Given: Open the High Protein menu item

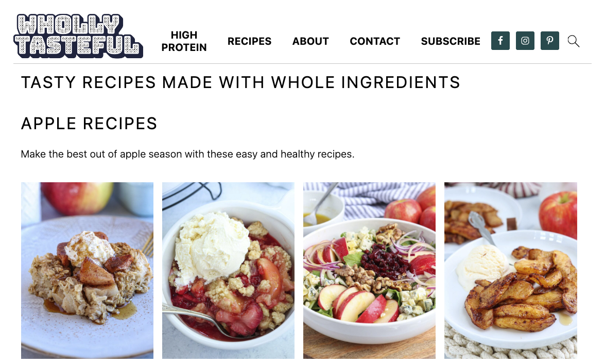Looking at the screenshot, I should pyautogui.click(x=184, y=41).
